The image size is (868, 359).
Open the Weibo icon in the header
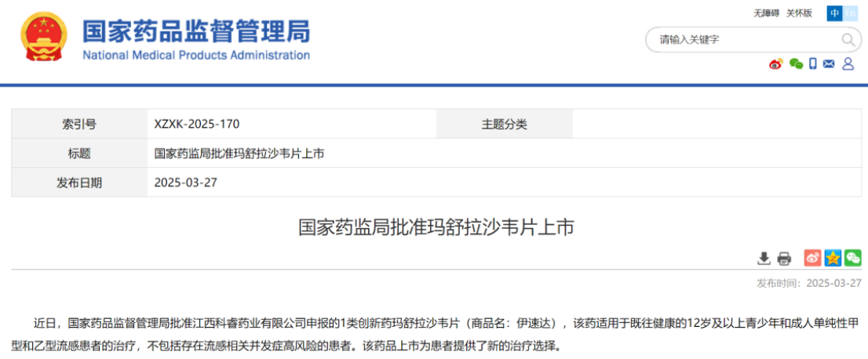click(775, 64)
